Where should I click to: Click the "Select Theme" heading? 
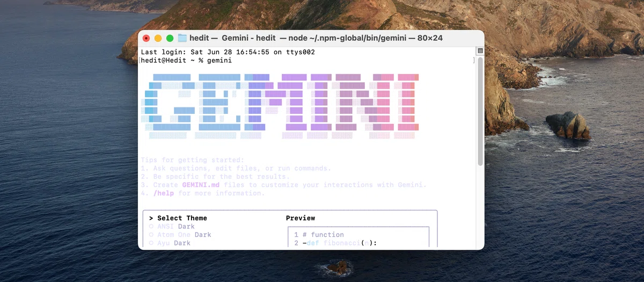pyautogui.click(x=182, y=218)
